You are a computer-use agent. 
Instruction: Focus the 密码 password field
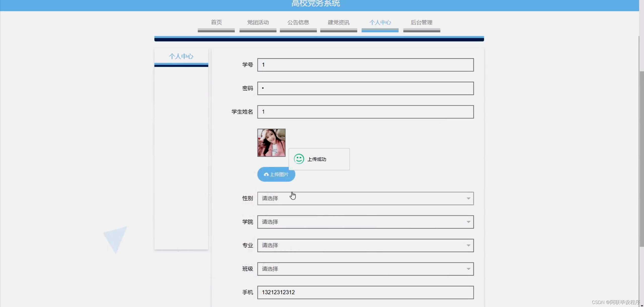point(365,88)
